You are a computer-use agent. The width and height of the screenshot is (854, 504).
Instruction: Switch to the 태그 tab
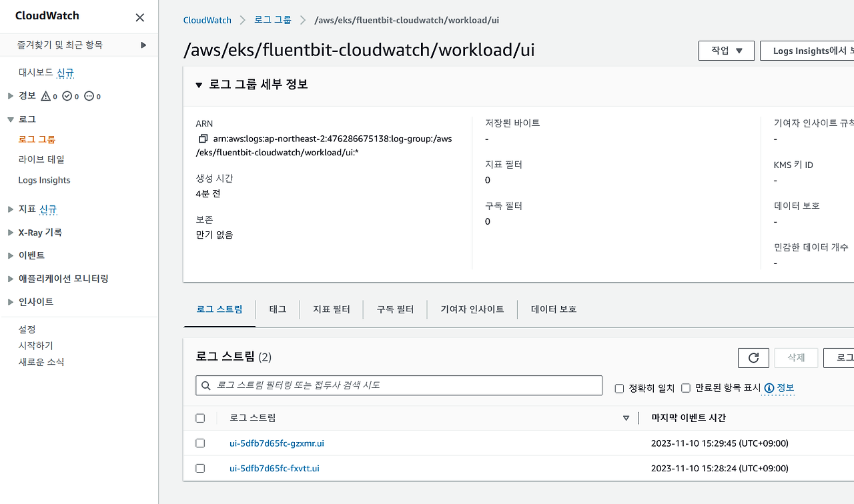tap(278, 309)
